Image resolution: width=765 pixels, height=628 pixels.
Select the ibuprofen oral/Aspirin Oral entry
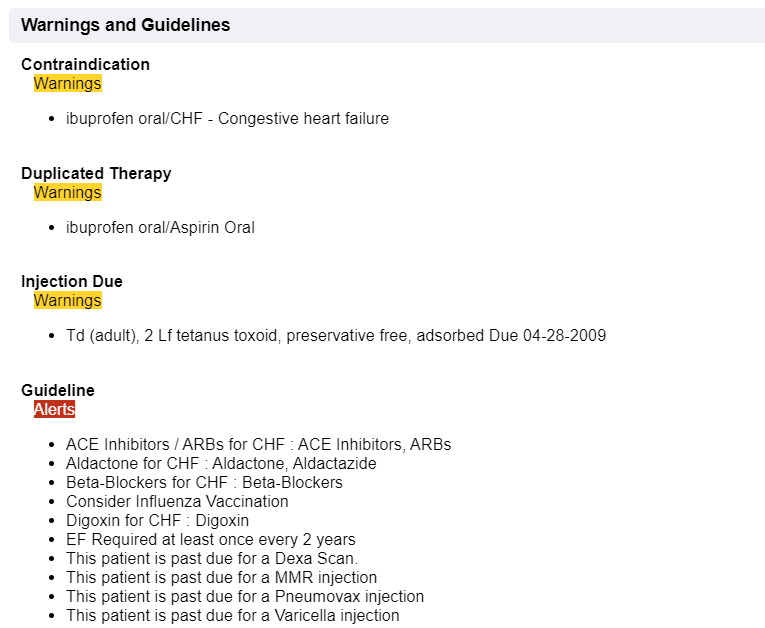(x=161, y=227)
